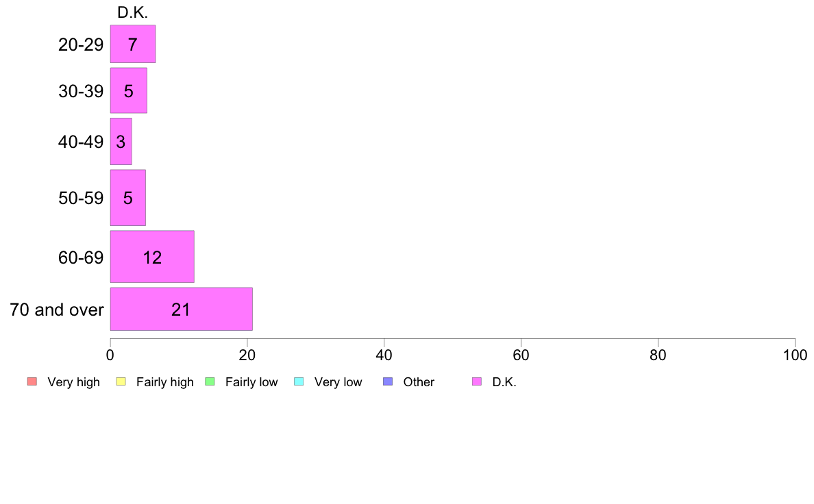814x504 pixels.
Task: Click the Very high red legend swatch
Action: pos(32,381)
